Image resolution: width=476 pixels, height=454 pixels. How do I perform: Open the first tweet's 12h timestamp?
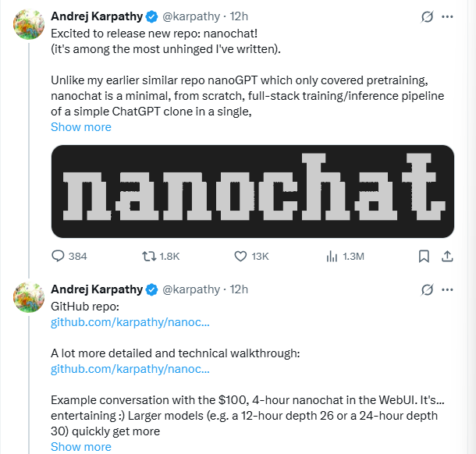pyautogui.click(x=239, y=16)
